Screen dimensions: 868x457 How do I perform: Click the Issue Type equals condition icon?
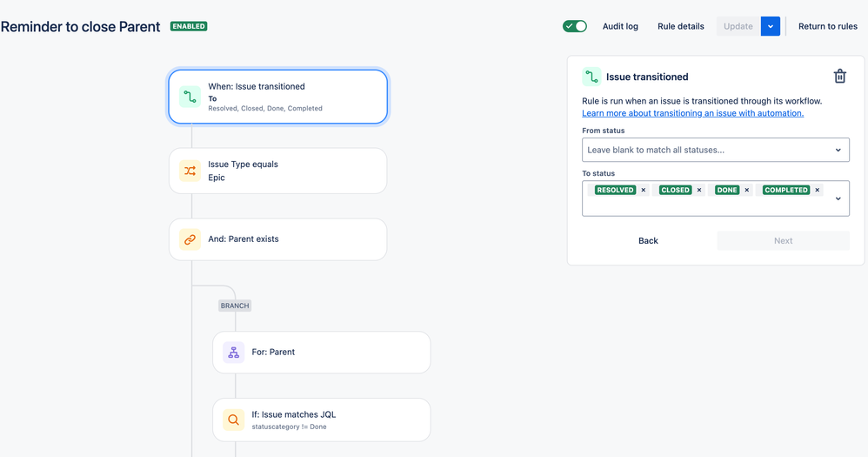coord(190,171)
